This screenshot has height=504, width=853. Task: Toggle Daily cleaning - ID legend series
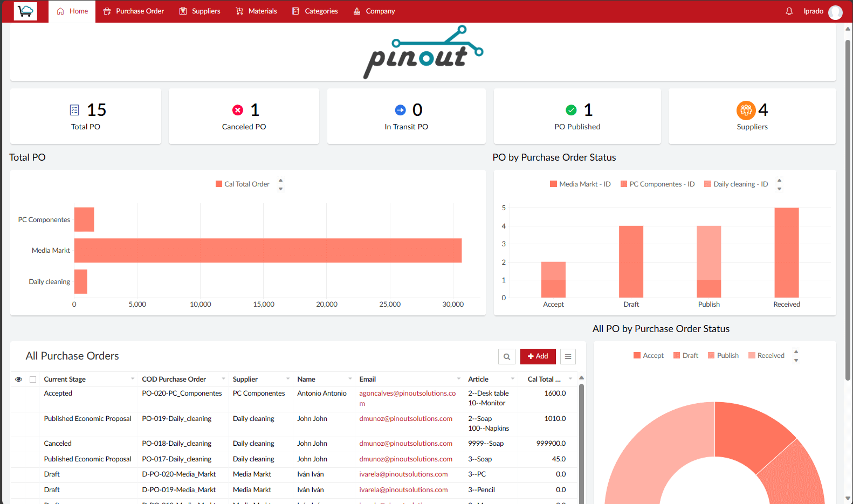tap(736, 184)
